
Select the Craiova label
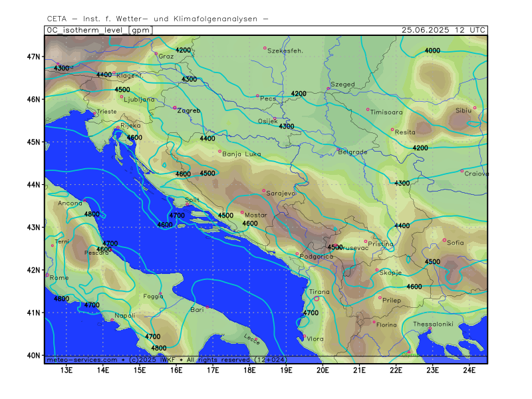pos(477,174)
